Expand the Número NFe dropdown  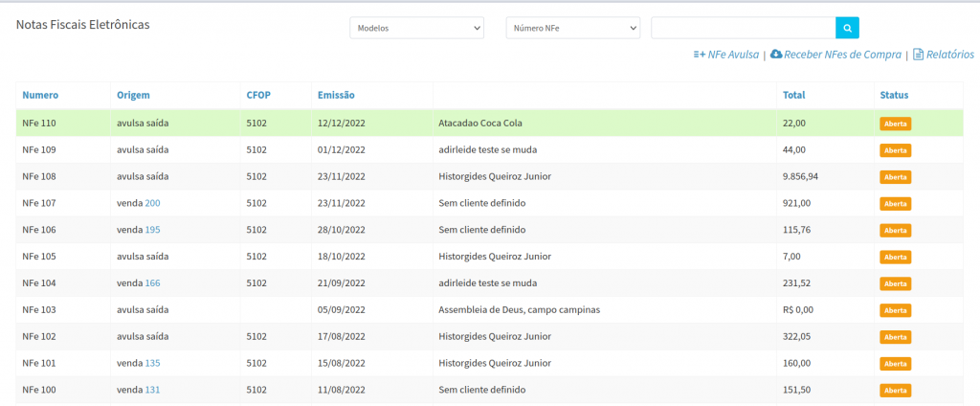coord(572,29)
